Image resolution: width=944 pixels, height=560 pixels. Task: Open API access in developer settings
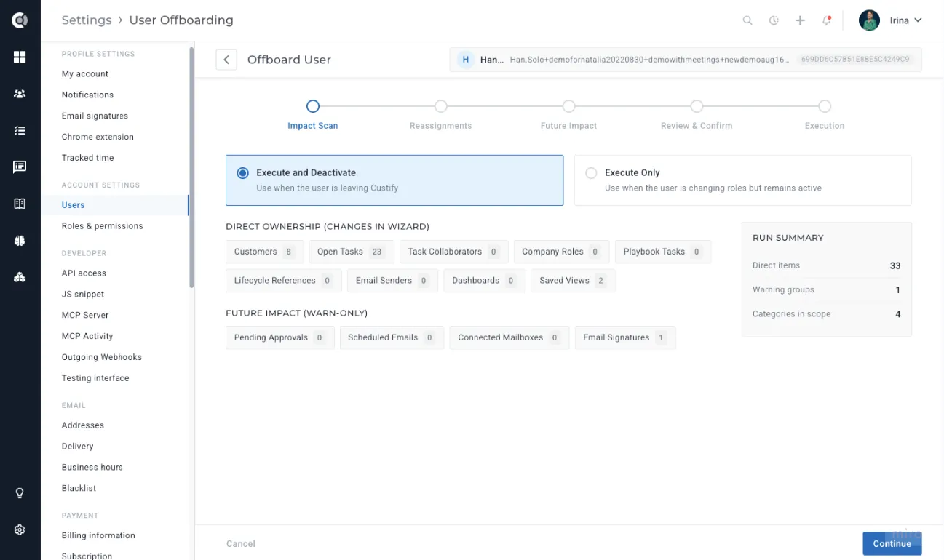click(84, 273)
